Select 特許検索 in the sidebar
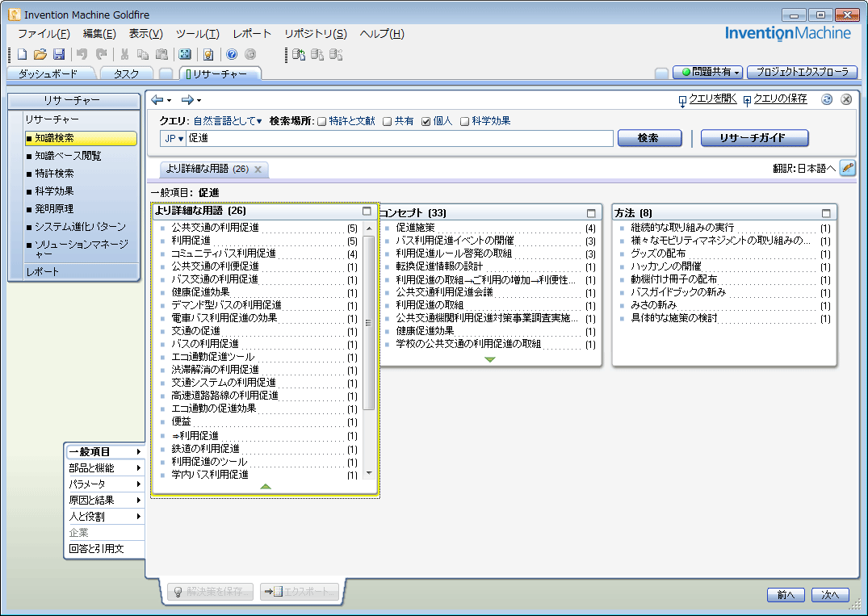 tap(54, 174)
